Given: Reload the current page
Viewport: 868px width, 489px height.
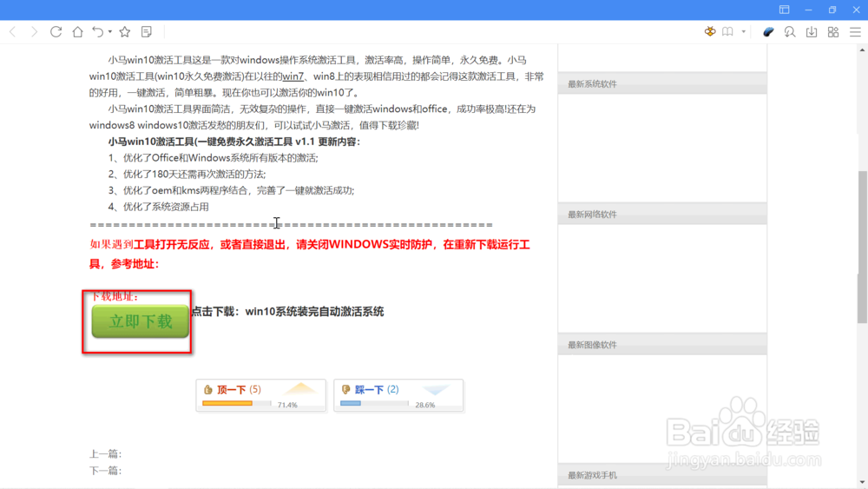Looking at the screenshot, I should [x=56, y=32].
